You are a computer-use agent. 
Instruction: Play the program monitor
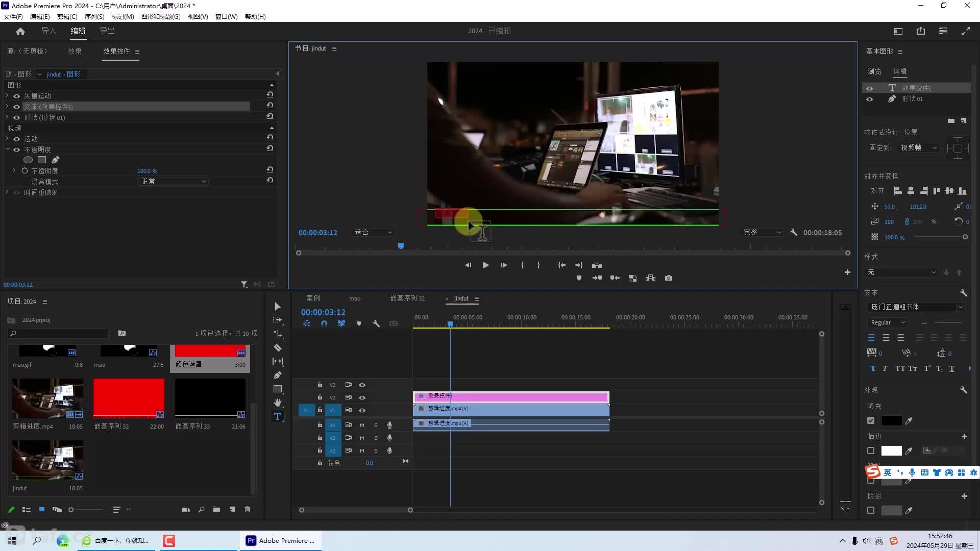[485, 265]
